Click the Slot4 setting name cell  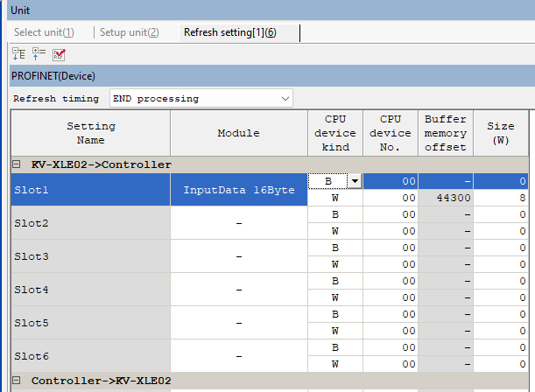(x=91, y=290)
